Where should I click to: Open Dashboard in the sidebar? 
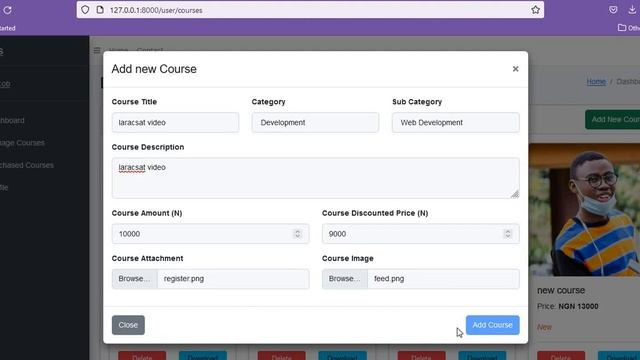(12, 120)
